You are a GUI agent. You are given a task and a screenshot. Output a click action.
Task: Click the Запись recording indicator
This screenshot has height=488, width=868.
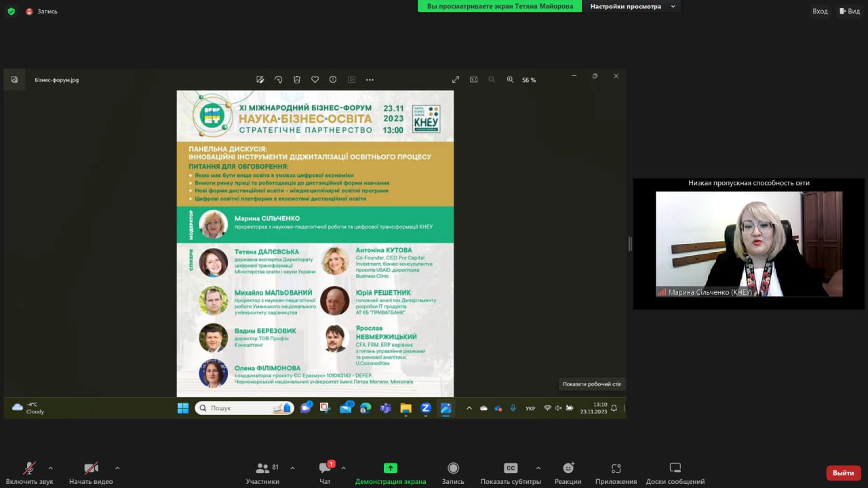[x=41, y=11]
